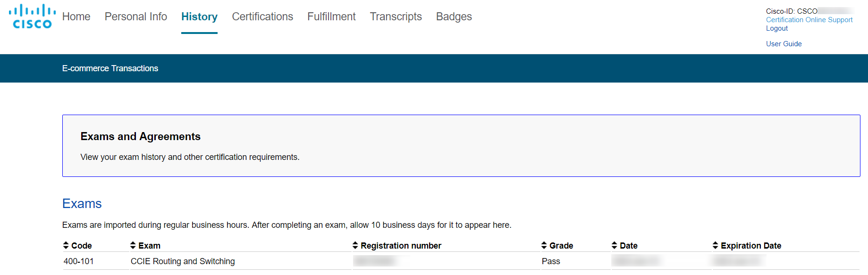Screen dimensions: 868x275
Task: Sort by the Registration number sort arrows
Action: click(x=355, y=245)
